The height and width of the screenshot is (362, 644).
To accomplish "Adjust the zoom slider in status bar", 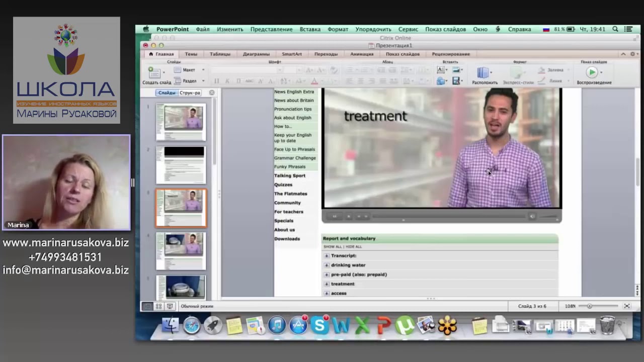I will coord(589,306).
